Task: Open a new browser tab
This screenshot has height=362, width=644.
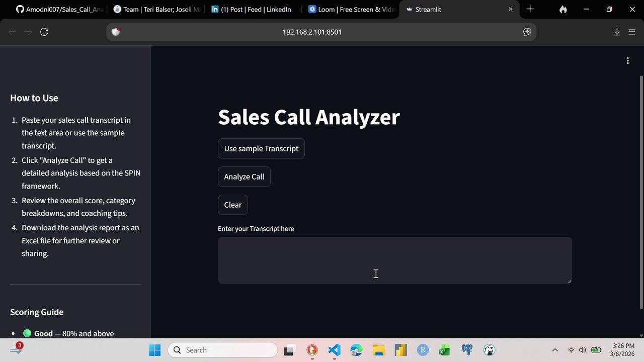Action: point(530,9)
